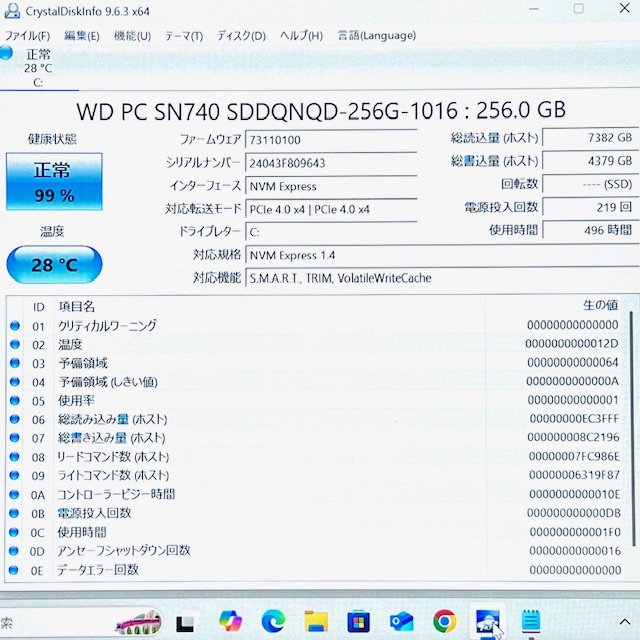Select row 0E データエラー回数
The height and width of the screenshot is (640, 640).
tap(314, 570)
